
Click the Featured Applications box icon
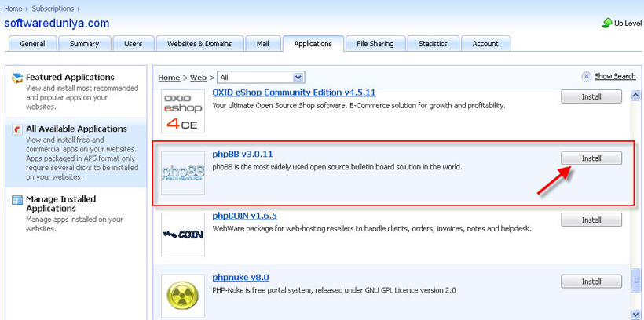pyautogui.click(x=17, y=78)
